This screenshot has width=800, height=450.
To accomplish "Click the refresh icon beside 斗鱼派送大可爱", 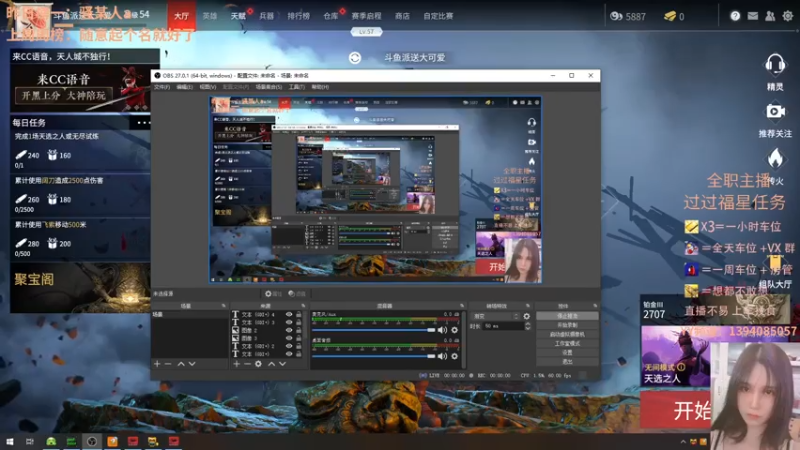I will coord(355,58).
